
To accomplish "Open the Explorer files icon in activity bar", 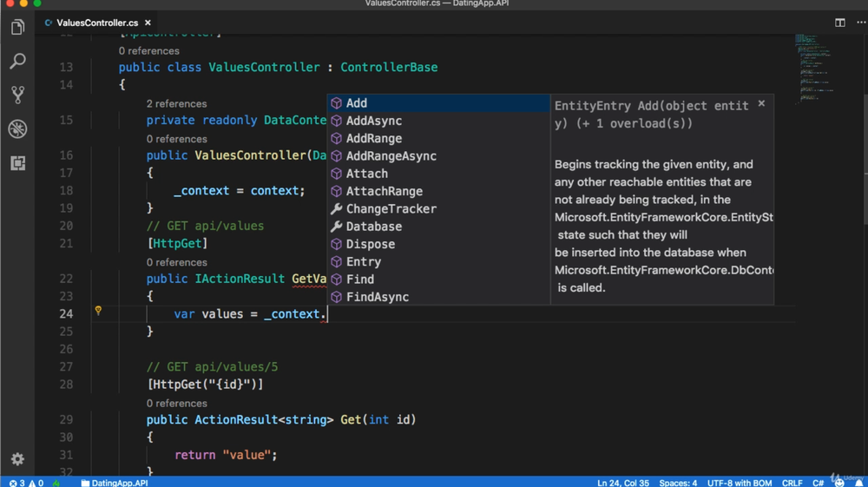I will pos(17,27).
